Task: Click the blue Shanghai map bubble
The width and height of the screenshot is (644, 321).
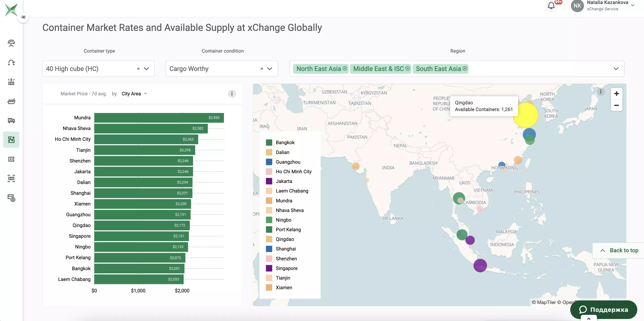Action: click(529, 134)
